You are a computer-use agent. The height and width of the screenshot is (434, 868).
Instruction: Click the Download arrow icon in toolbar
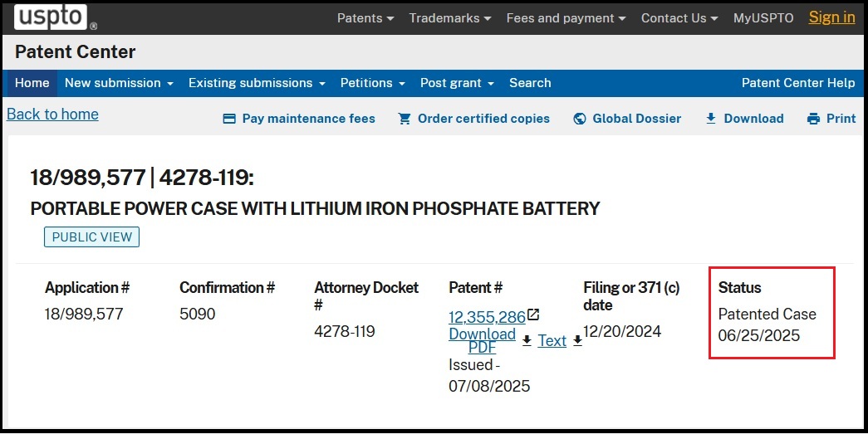click(711, 119)
